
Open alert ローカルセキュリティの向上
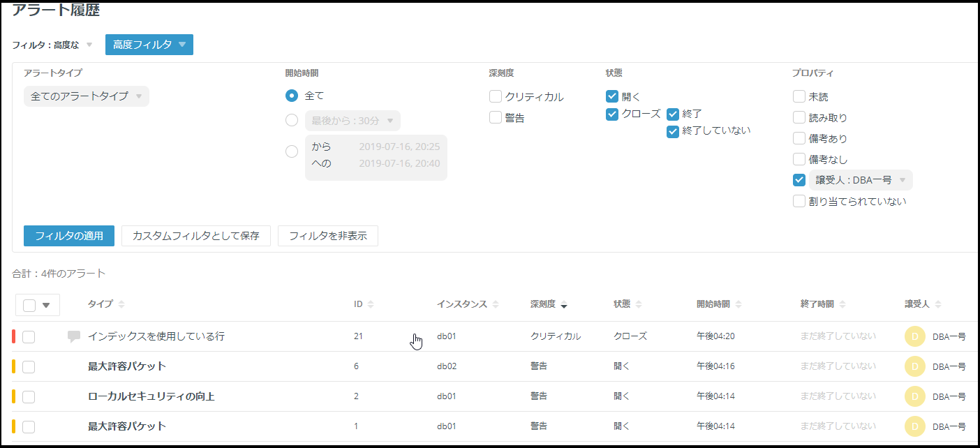(x=151, y=396)
